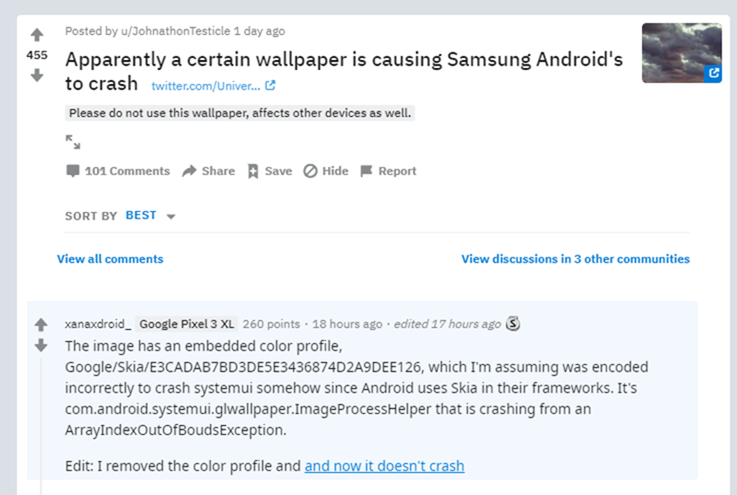Viewport: 737px width, 495px height.
Task: Hide this post from feed
Action: click(326, 171)
